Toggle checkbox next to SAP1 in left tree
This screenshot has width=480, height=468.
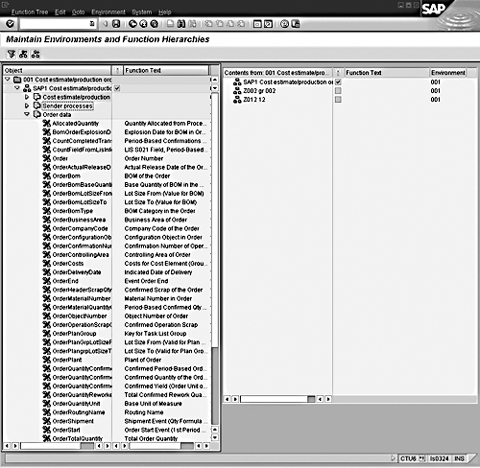(117, 88)
